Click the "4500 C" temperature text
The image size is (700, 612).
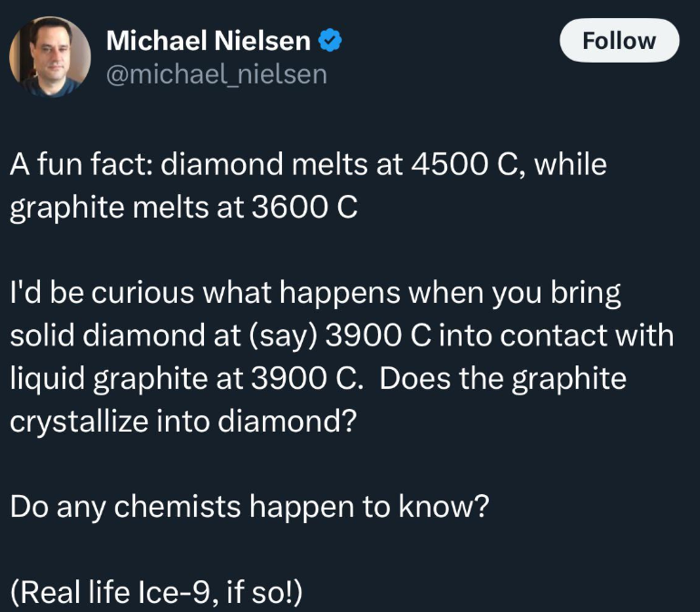coord(445,166)
